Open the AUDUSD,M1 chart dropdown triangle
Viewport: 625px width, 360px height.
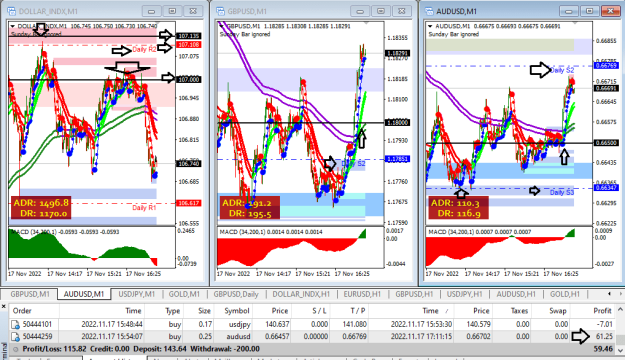coord(430,26)
